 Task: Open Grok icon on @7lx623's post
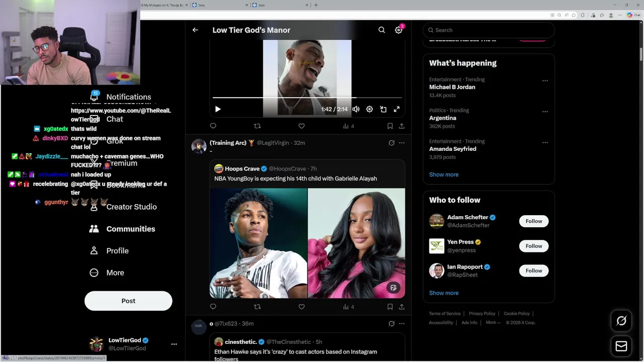[x=391, y=323]
